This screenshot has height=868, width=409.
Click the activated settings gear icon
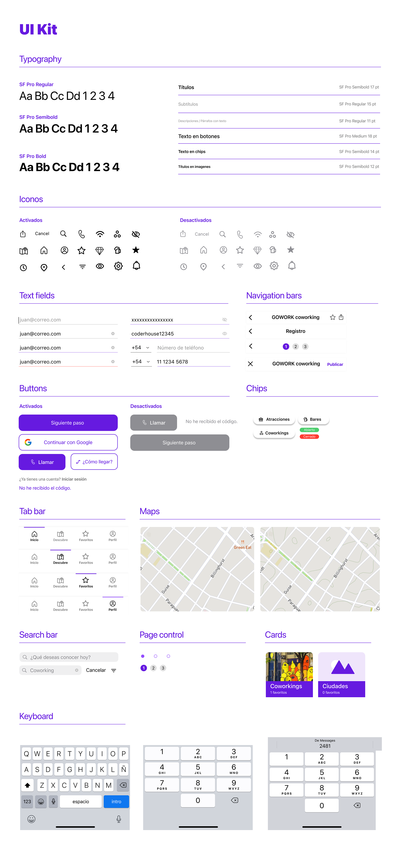coord(118,266)
